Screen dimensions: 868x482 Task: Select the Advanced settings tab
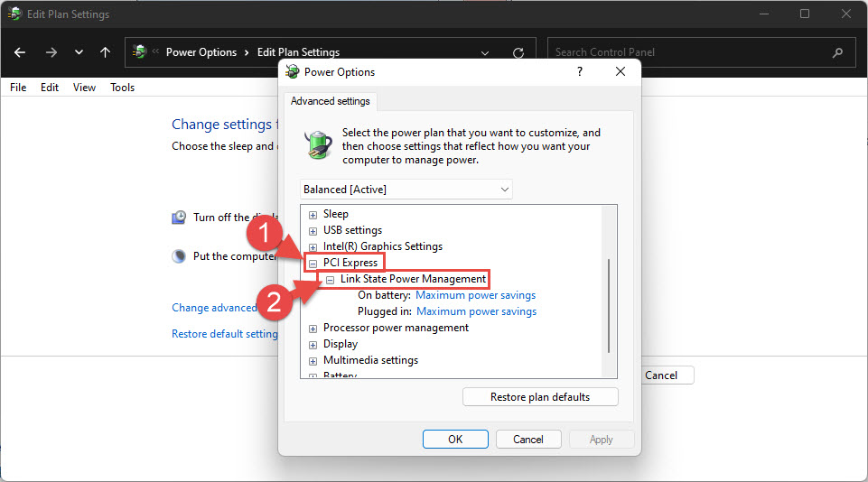(x=330, y=101)
